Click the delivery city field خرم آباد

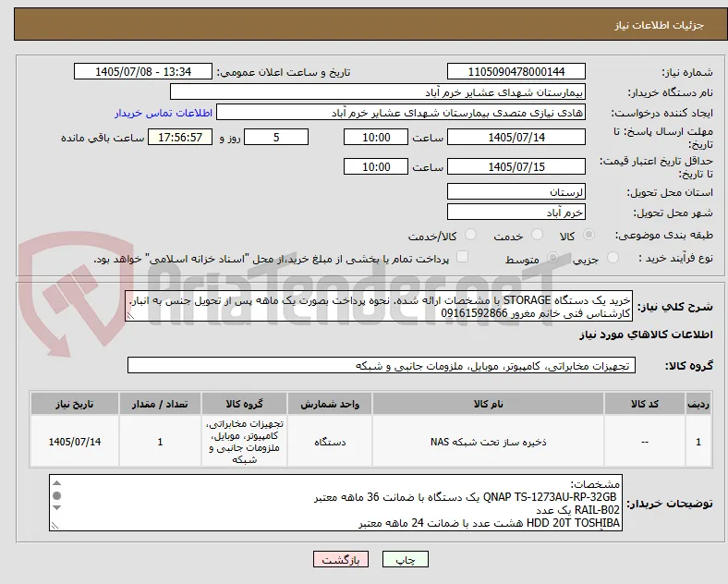point(516,212)
